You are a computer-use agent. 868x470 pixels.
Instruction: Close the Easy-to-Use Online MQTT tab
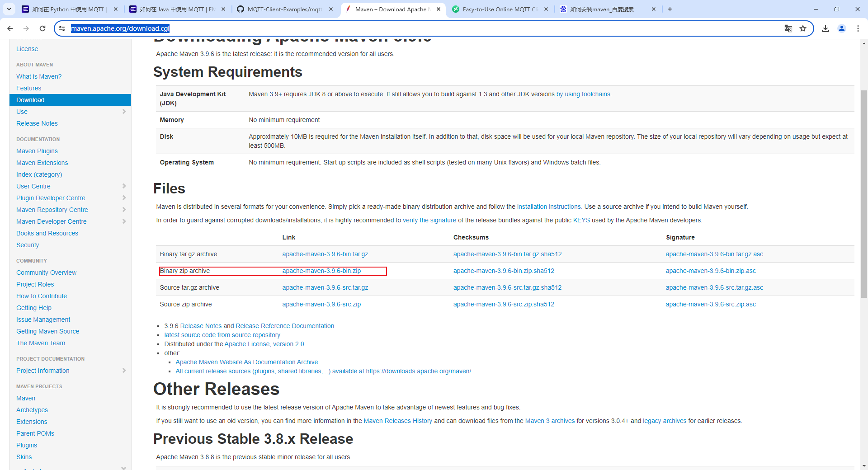[546, 9]
